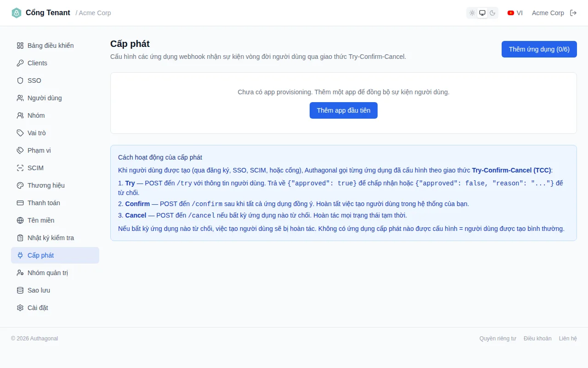Image resolution: width=588 pixels, height=368 pixels.
Task: Open the Người dùng page
Action: (55, 98)
